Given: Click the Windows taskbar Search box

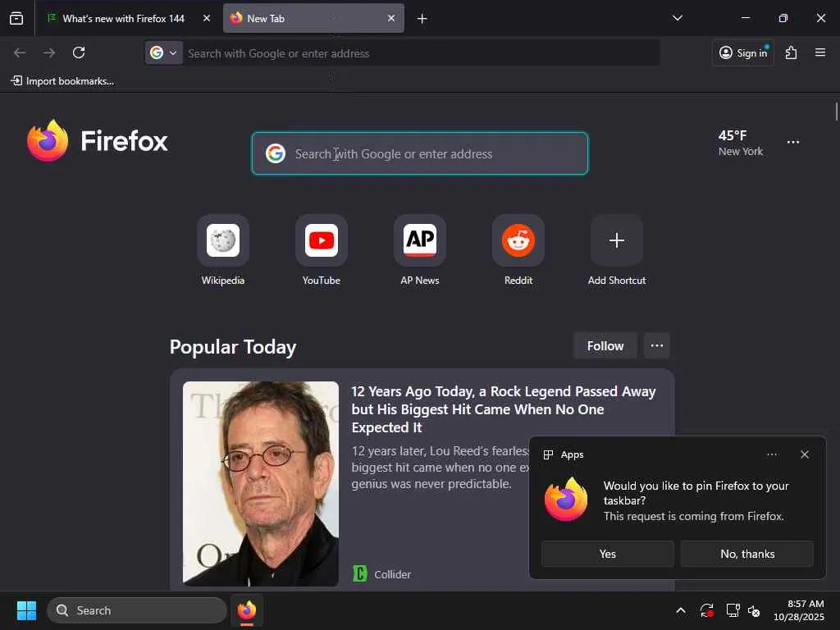Looking at the screenshot, I should click(137, 610).
